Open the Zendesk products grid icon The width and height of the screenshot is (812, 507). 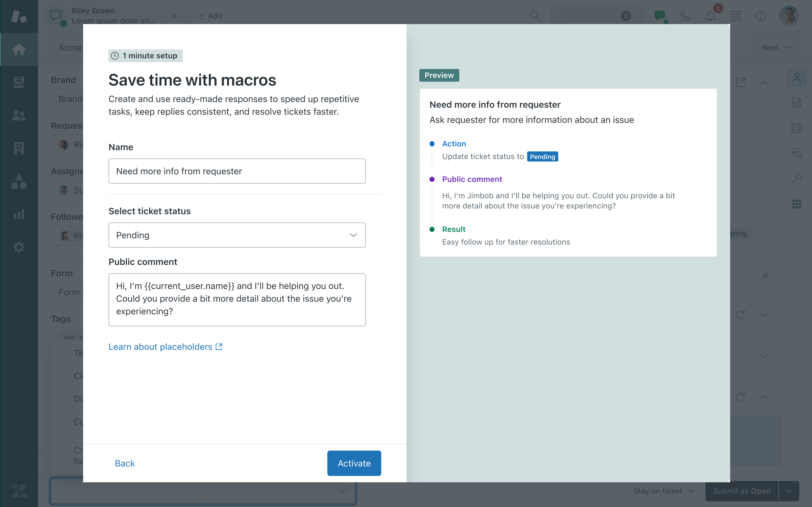(736, 16)
